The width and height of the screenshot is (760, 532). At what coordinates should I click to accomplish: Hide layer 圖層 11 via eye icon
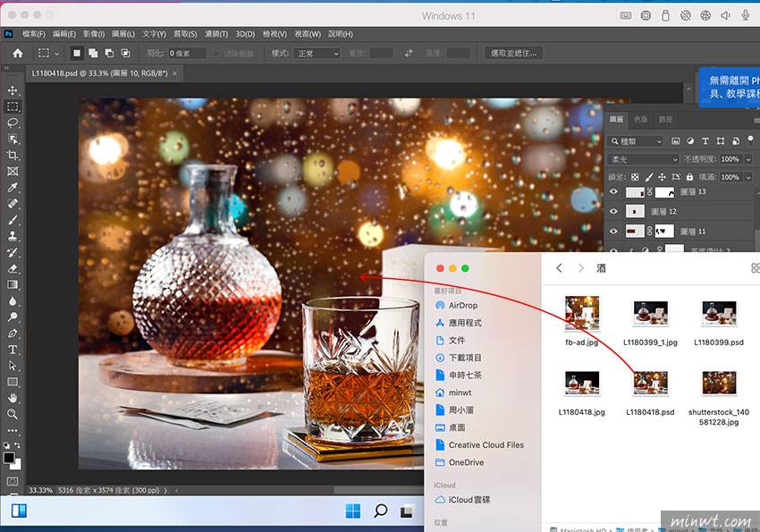point(613,232)
